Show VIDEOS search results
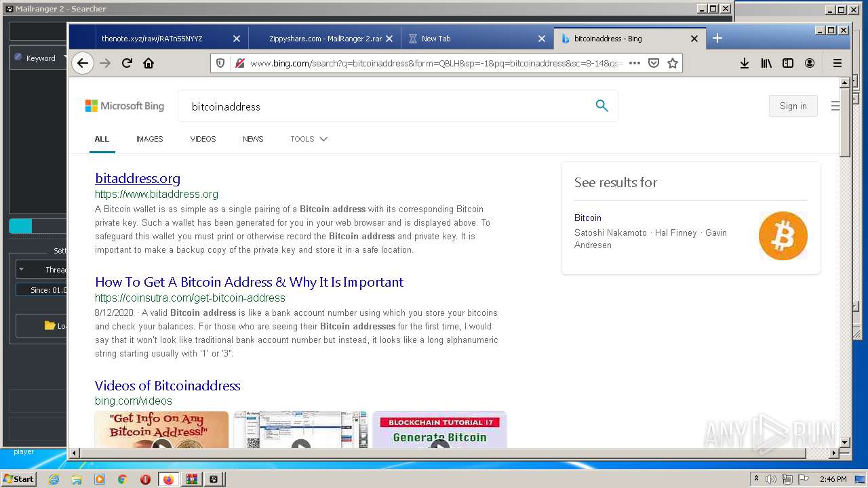 click(x=203, y=139)
